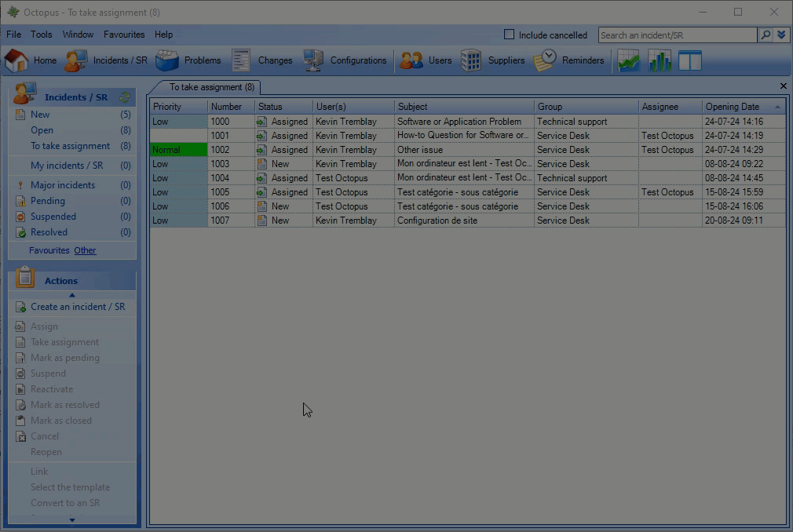Viewport: 793px width, 532px height.
Task: Open the Other favourites link
Action: (x=85, y=250)
